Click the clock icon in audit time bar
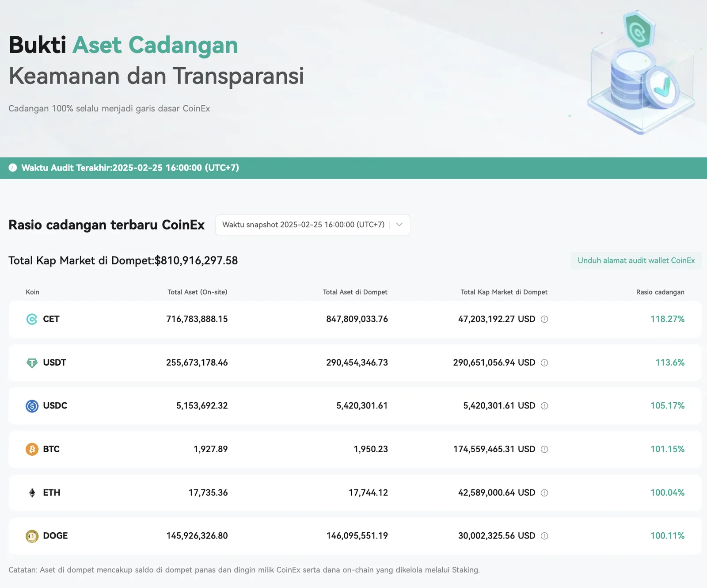Image resolution: width=707 pixels, height=588 pixels. click(13, 168)
